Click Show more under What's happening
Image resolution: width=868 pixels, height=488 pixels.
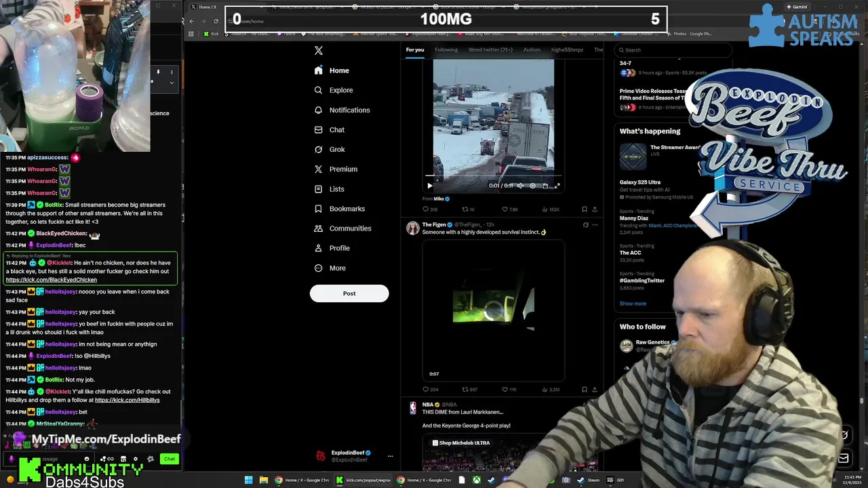point(633,304)
